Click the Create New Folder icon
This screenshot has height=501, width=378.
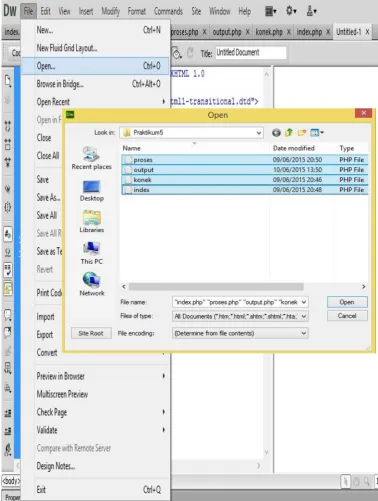[x=302, y=133]
